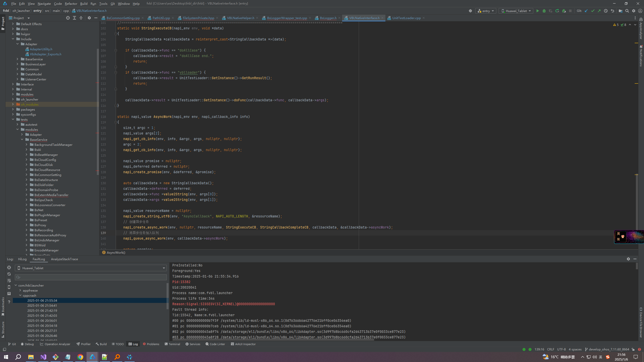Click the FaultLog crosshair locate icon
The height and width of the screenshot is (362, 644).
point(9,267)
